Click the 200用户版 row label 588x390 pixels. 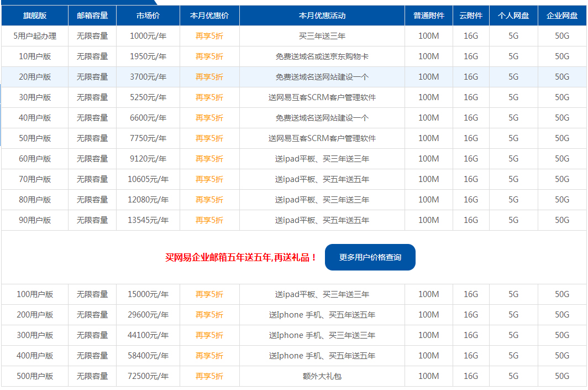[x=35, y=315]
